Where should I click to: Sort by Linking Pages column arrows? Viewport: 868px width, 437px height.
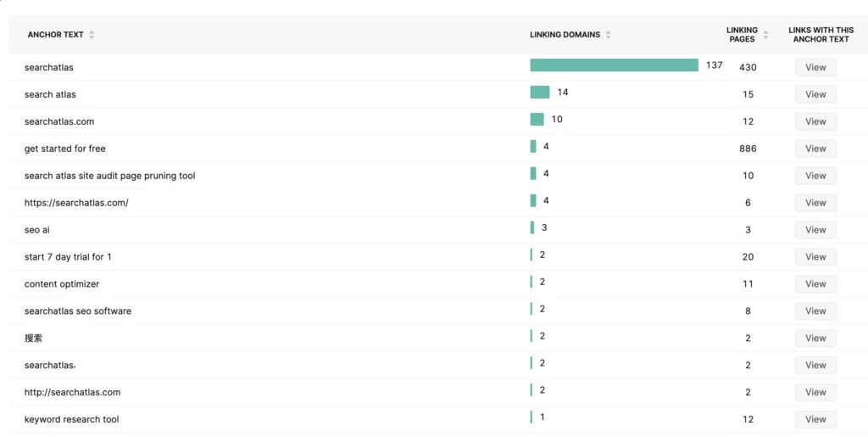[x=765, y=35]
